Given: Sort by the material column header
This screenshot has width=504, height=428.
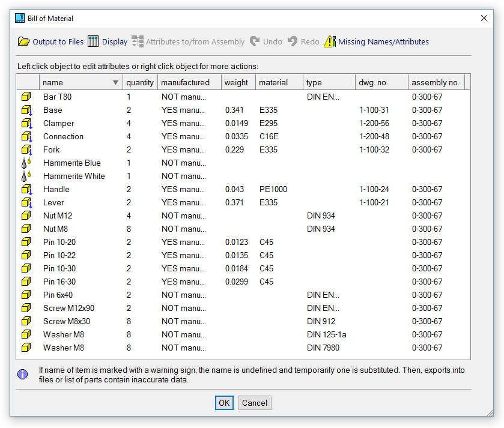Looking at the screenshot, I should coord(273,83).
